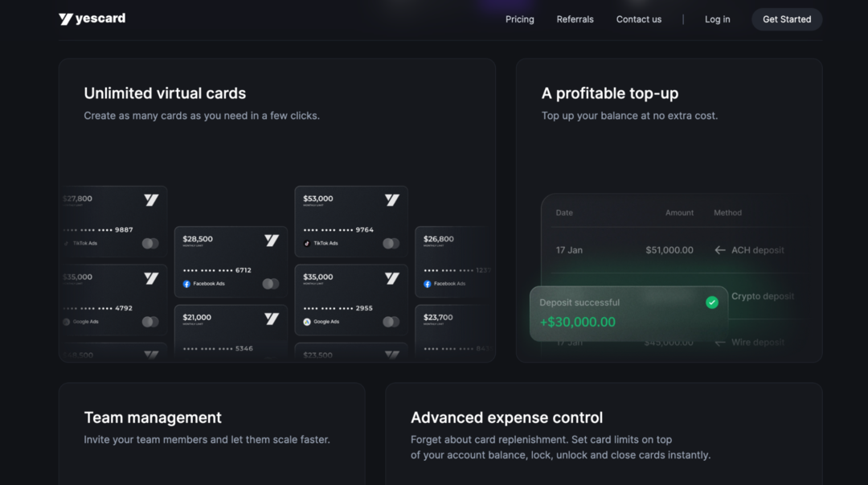Click Facebook icon on the $28,500 card
The height and width of the screenshot is (485, 868).
click(186, 284)
